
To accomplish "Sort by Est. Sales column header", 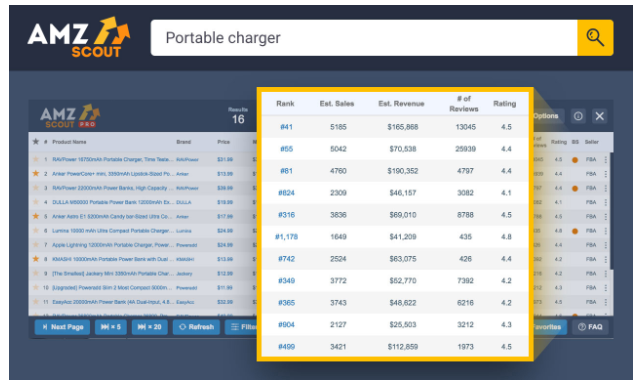I will coord(337,104).
